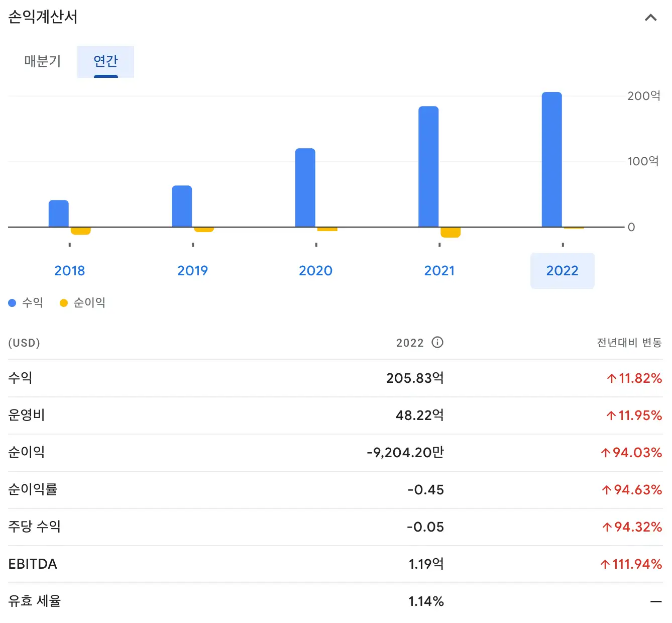This screenshot has height=623, width=672.
Task: Toggle 순이익 series visibility in legend
Action: [81, 302]
